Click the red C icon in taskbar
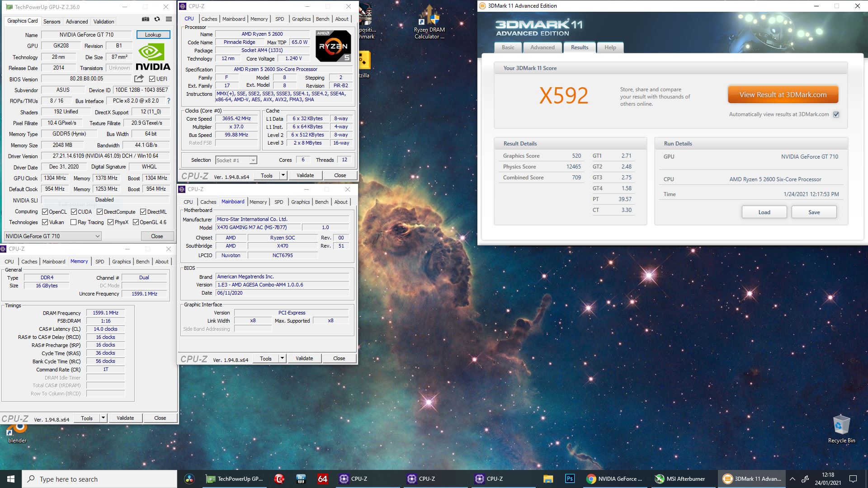This screenshot has height=488, width=868. tap(279, 479)
